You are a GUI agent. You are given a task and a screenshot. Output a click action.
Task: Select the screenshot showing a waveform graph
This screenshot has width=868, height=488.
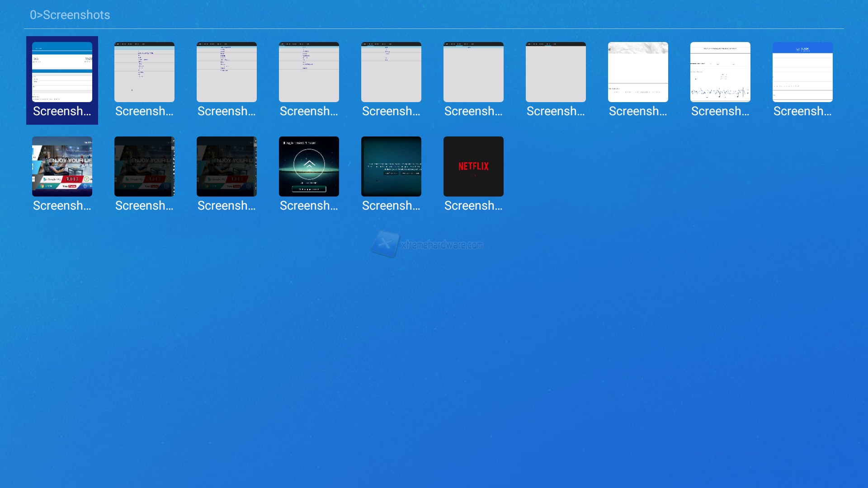click(x=720, y=72)
